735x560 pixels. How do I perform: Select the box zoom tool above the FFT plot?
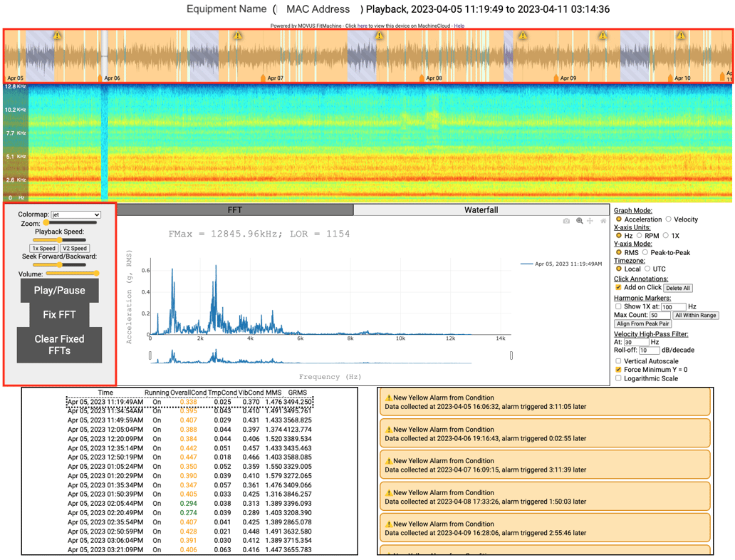click(579, 221)
